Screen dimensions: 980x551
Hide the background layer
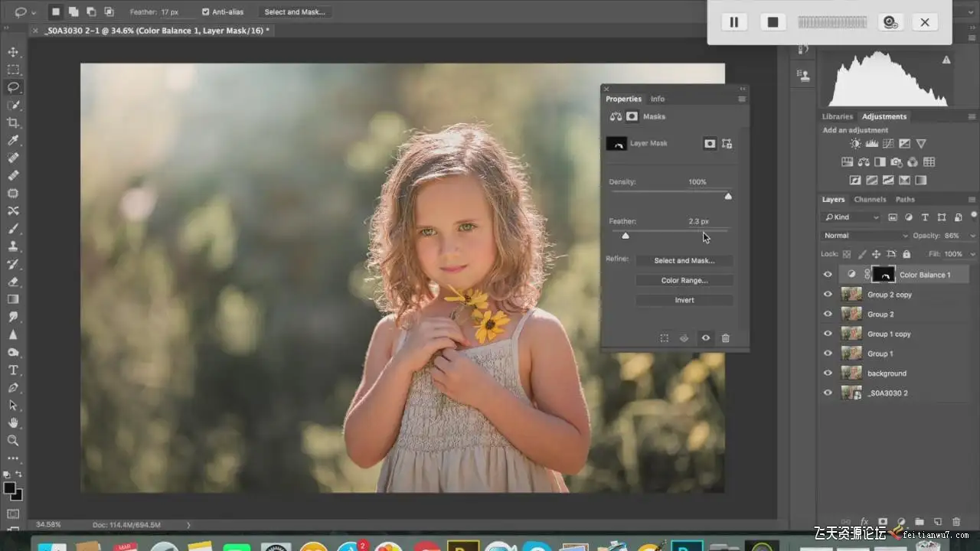click(x=828, y=373)
